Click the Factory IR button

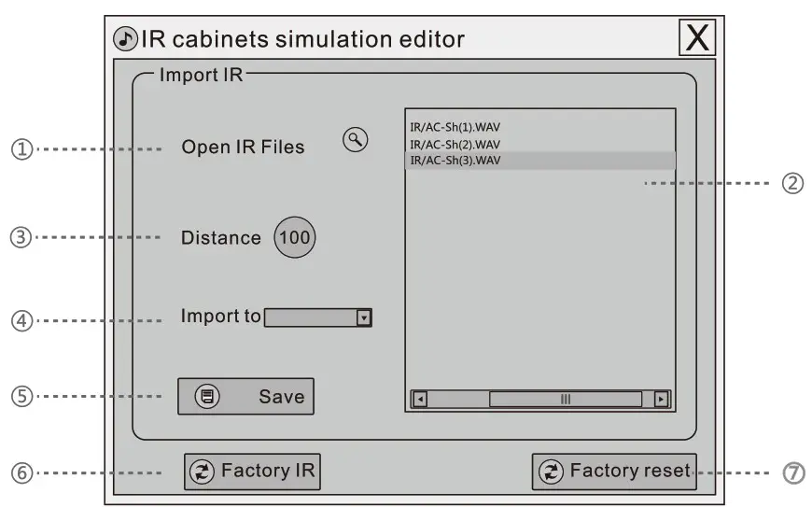[x=252, y=472]
